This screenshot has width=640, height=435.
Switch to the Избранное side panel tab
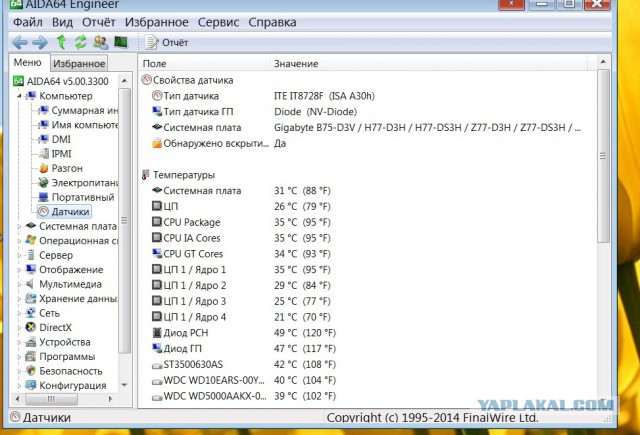(79, 63)
